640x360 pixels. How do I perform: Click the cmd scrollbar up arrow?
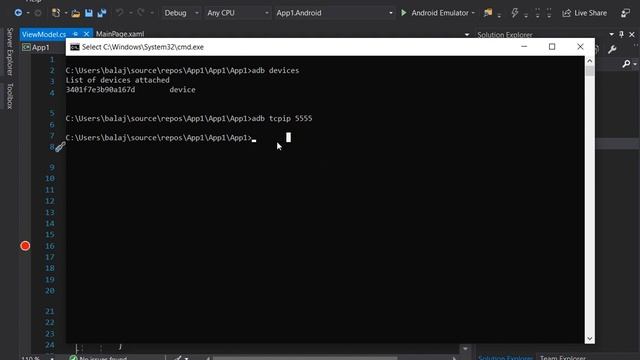point(589,61)
